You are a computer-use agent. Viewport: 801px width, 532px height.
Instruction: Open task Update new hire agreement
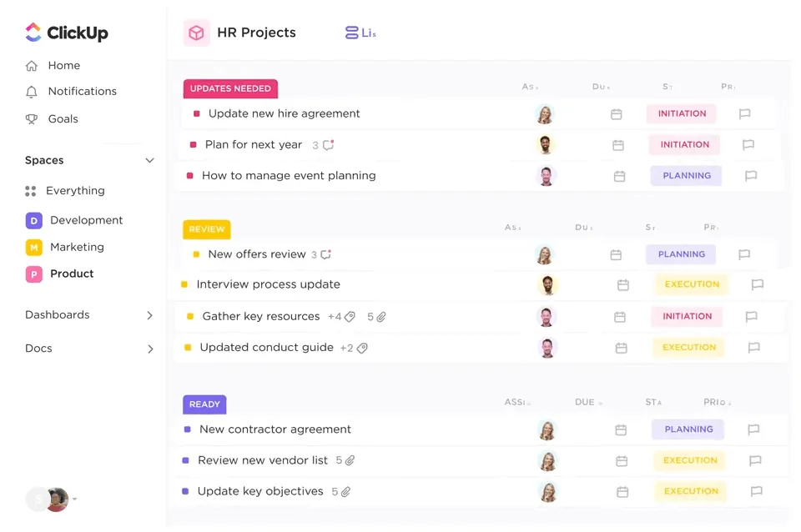coord(284,114)
